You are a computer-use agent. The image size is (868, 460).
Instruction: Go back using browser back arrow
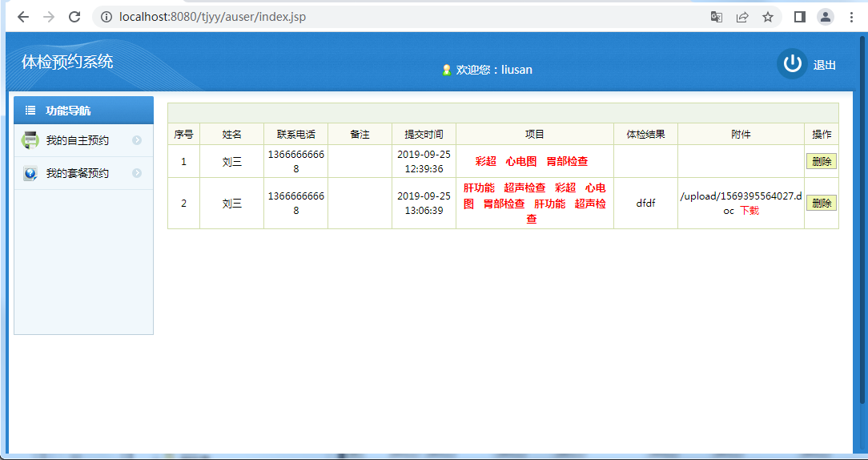[22, 17]
